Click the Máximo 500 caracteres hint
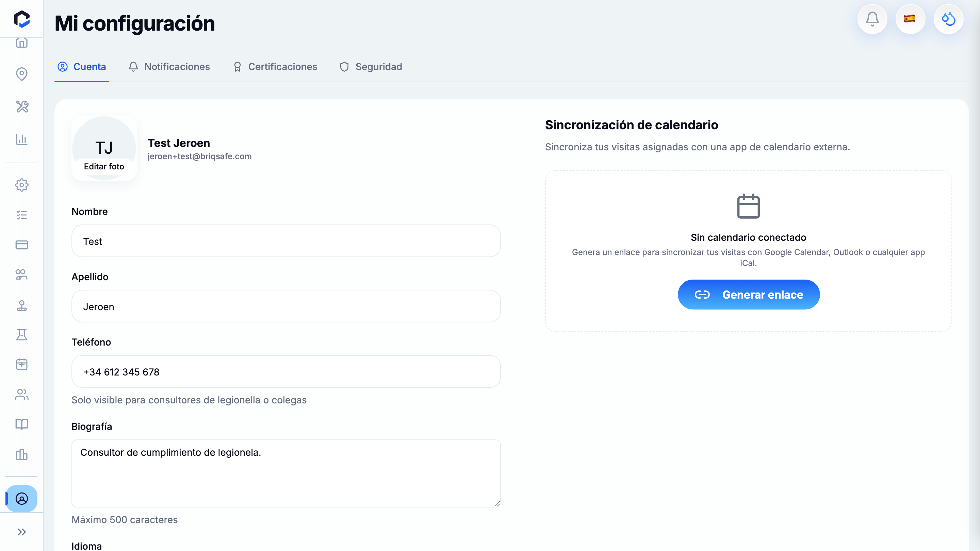 point(125,519)
